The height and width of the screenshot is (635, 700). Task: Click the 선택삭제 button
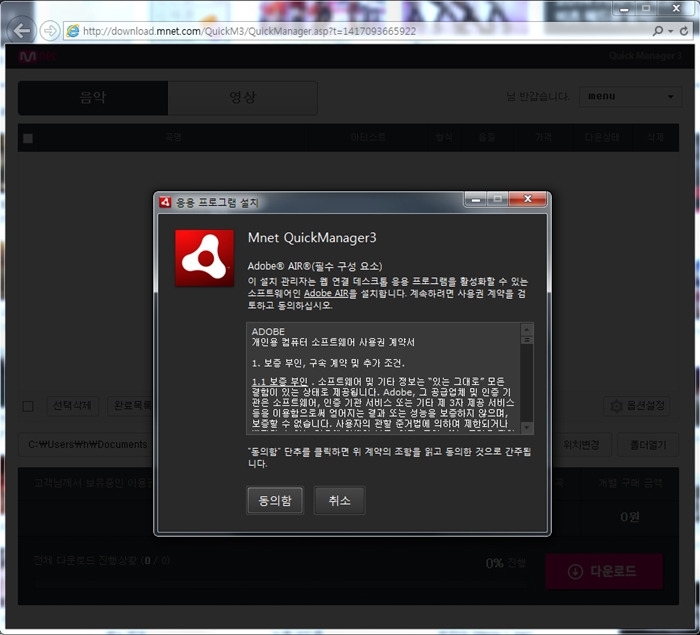[72, 405]
